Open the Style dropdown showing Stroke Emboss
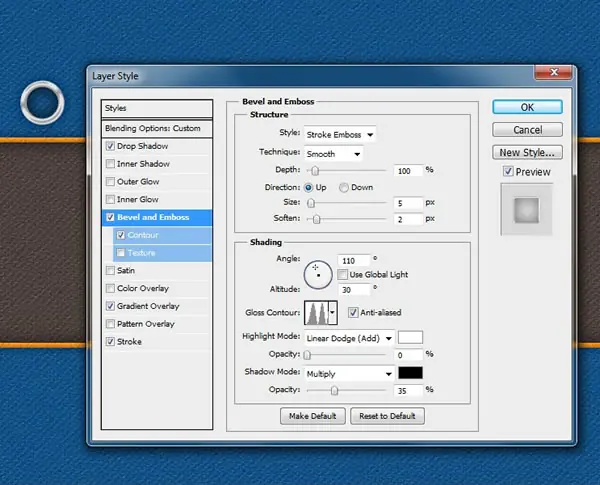This screenshot has width=600, height=485. coord(340,134)
